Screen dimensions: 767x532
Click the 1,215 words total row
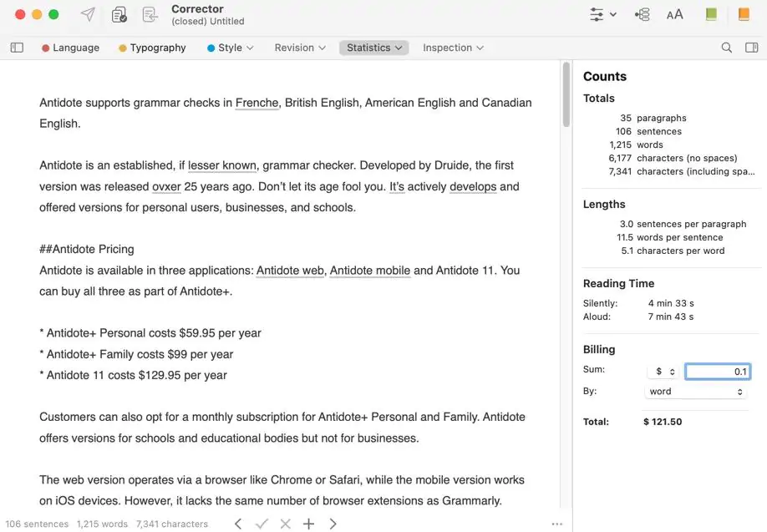636,144
